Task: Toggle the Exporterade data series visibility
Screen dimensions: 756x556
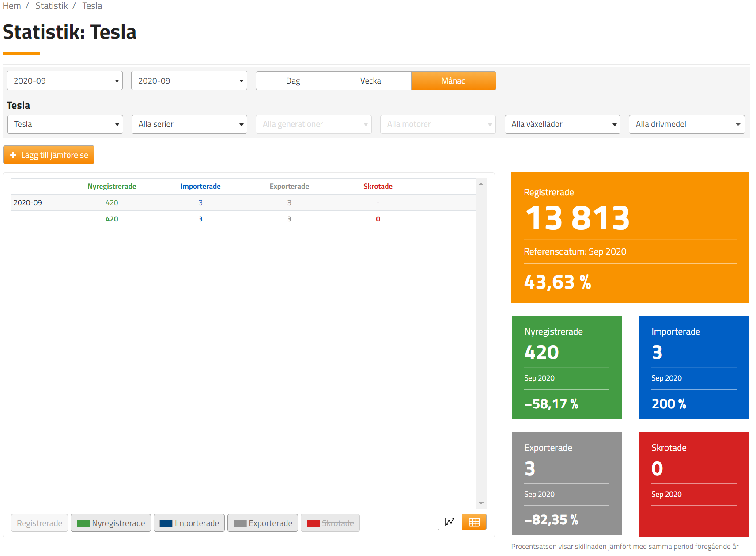Action: [262, 523]
